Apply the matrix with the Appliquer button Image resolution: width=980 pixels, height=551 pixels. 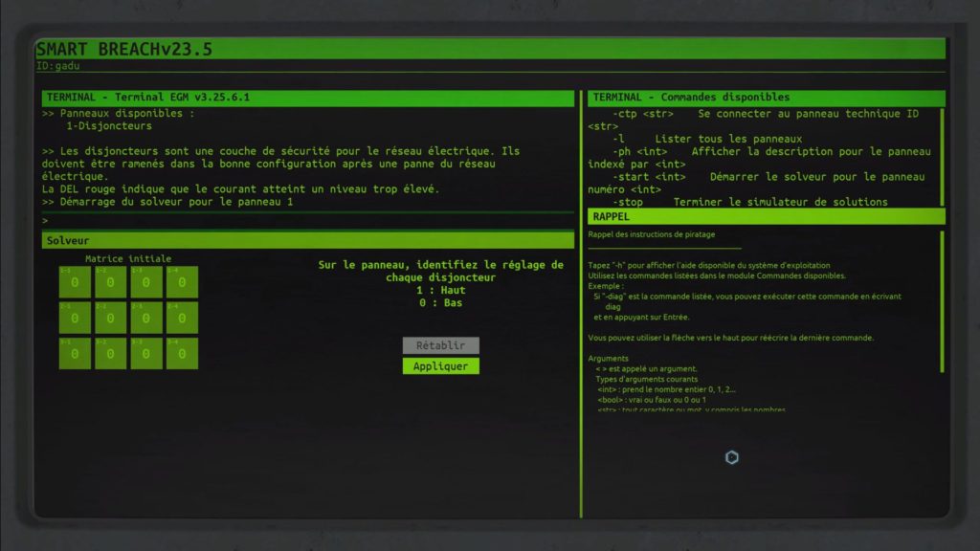[x=440, y=366]
